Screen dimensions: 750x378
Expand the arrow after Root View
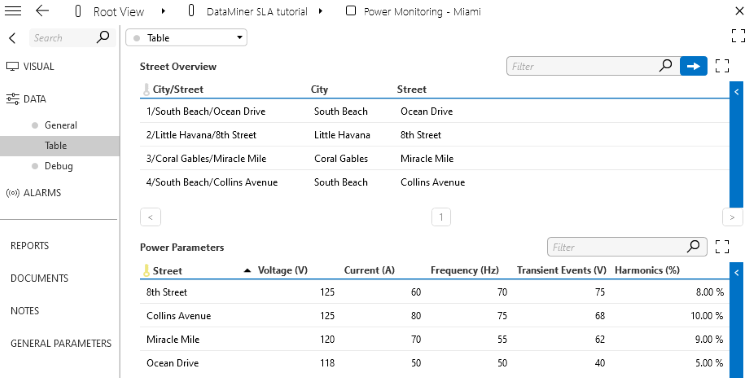pyautogui.click(x=163, y=11)
